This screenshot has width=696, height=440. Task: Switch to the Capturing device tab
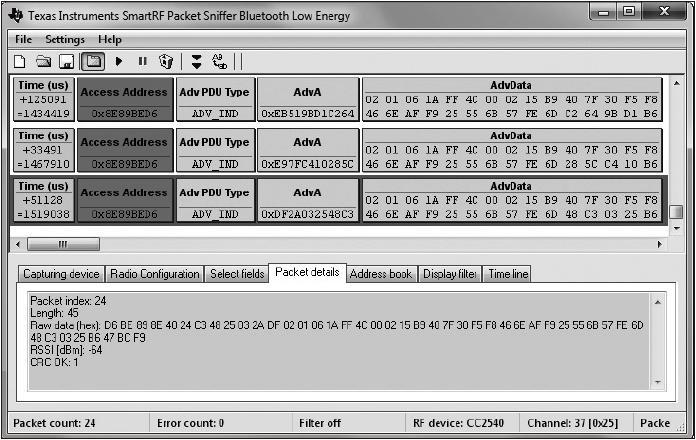pos(61,274)
